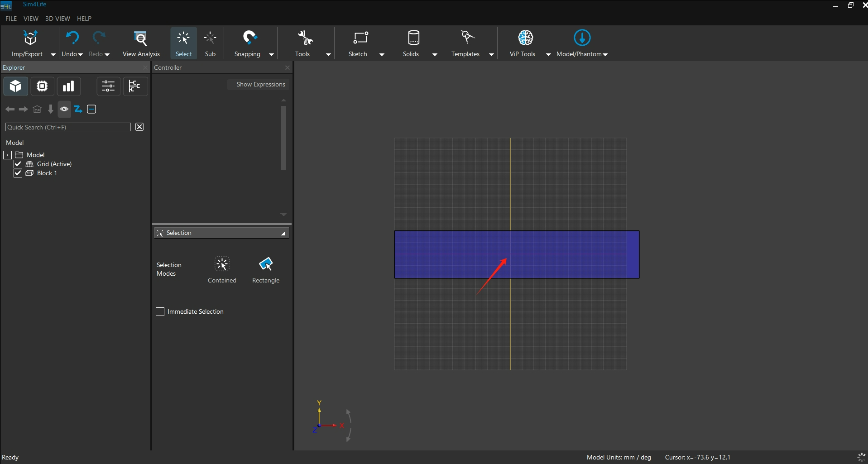This screenshot has width=868, height=464.
Task: Open the 3D VIEW menu
Action: click(58, 19)
